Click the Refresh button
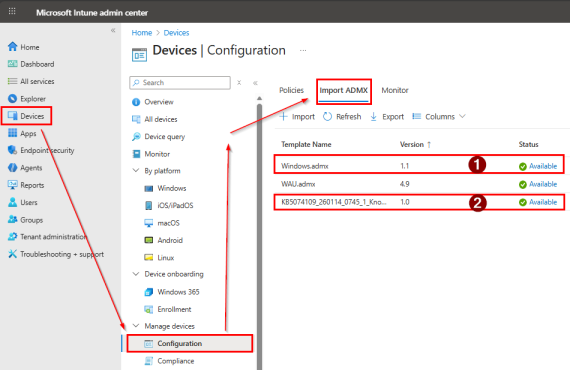Viewport: 570px width, 370px height. 342,116
